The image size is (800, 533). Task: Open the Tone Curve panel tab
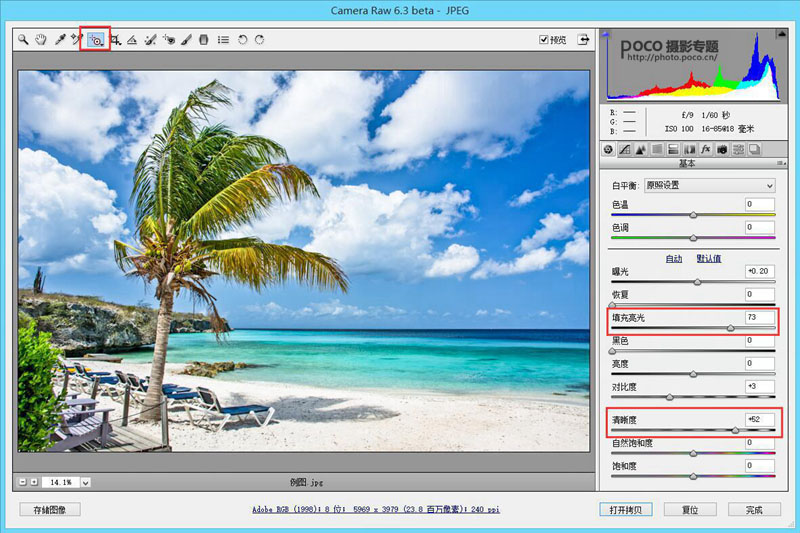tap(624, 149)
